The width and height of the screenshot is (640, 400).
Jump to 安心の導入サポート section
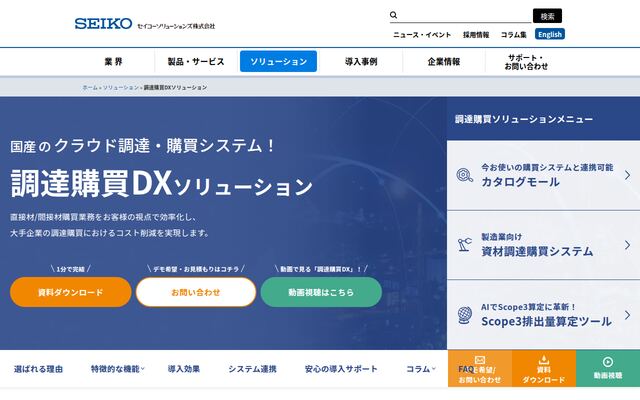click(x=341, y=369)
